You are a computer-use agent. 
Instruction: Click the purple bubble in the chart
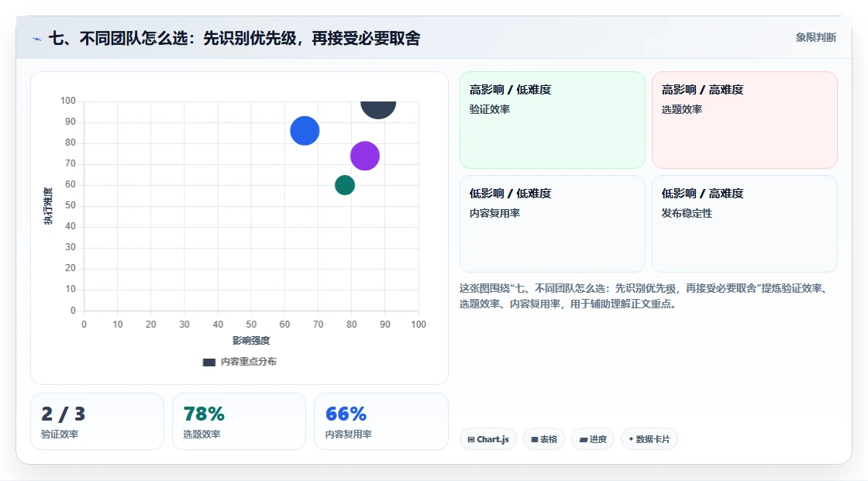365,156
